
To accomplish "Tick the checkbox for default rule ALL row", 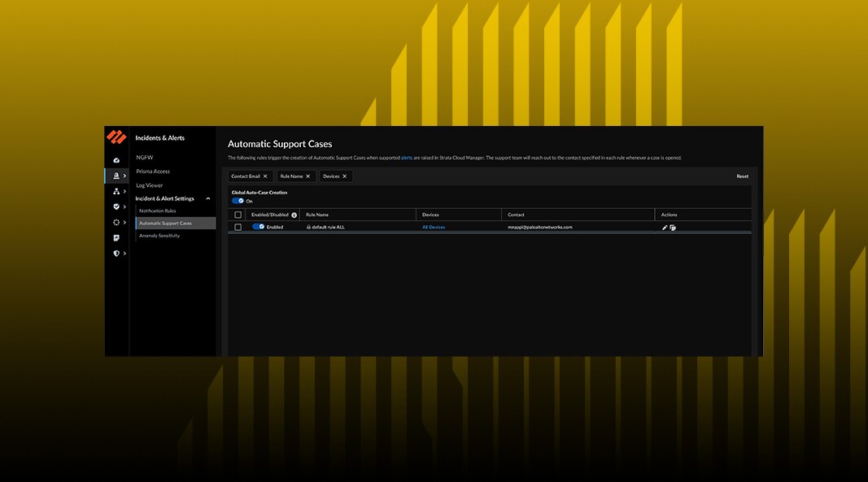I will [238, 228].
